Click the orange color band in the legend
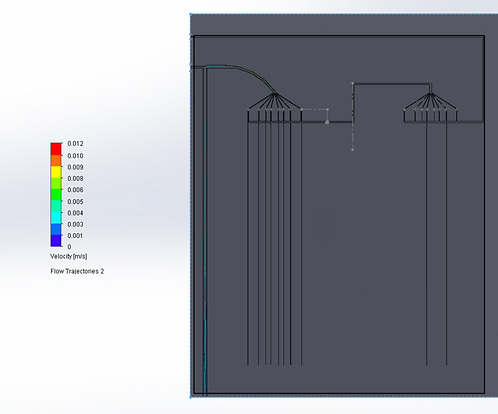The image size is (498, 414). (56, 161)
